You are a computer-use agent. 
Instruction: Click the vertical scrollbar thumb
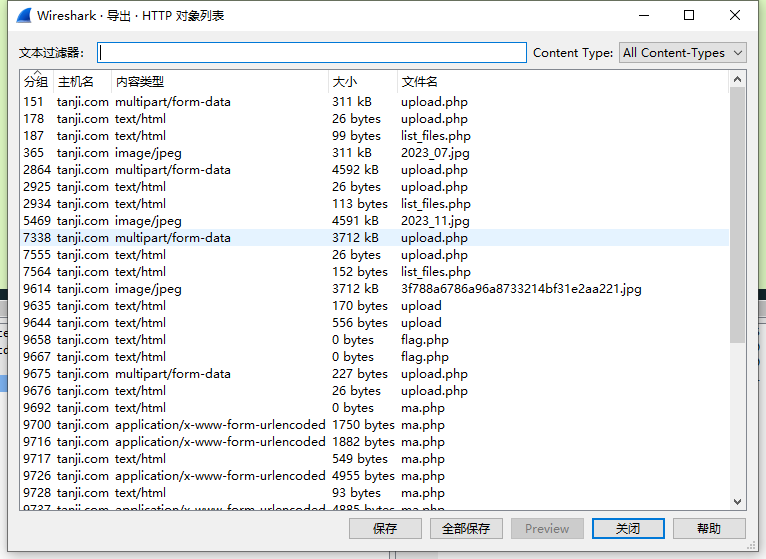point(738,215)
